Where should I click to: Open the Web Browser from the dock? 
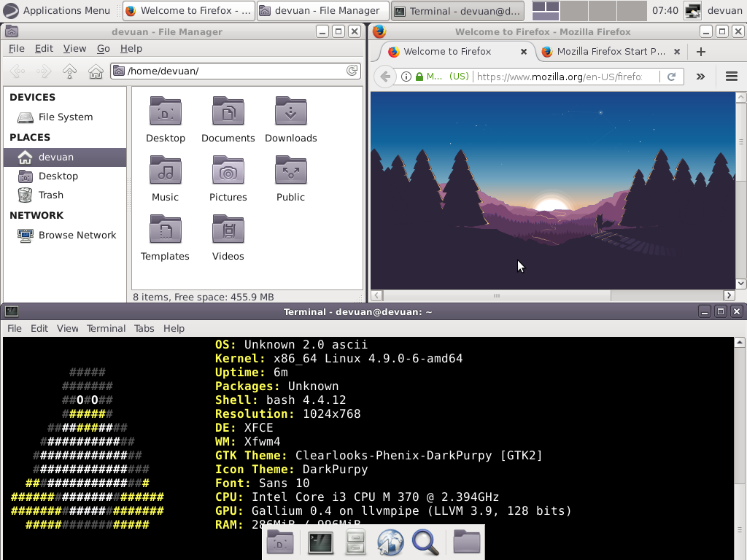pos(390,542)
